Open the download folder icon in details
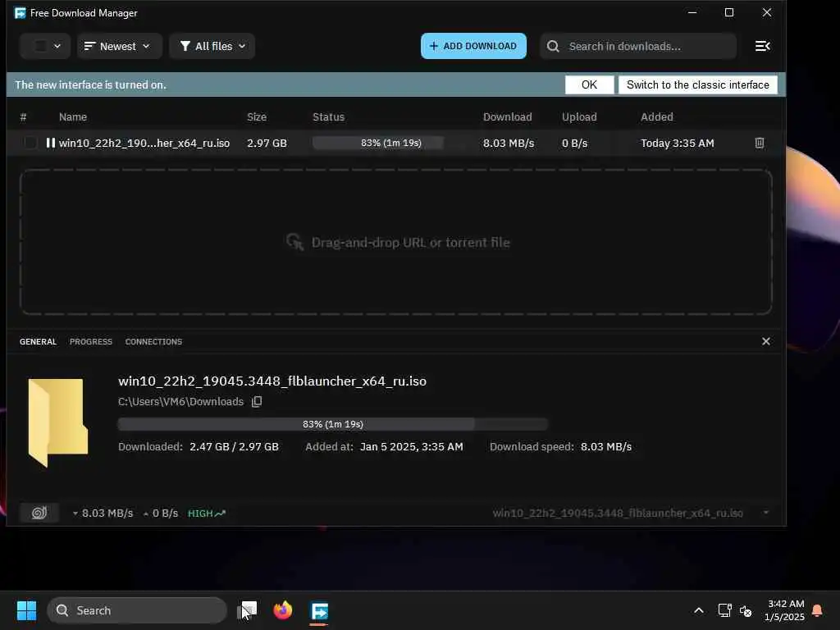Screen dimensions: 840x630 tap(58, 422)
